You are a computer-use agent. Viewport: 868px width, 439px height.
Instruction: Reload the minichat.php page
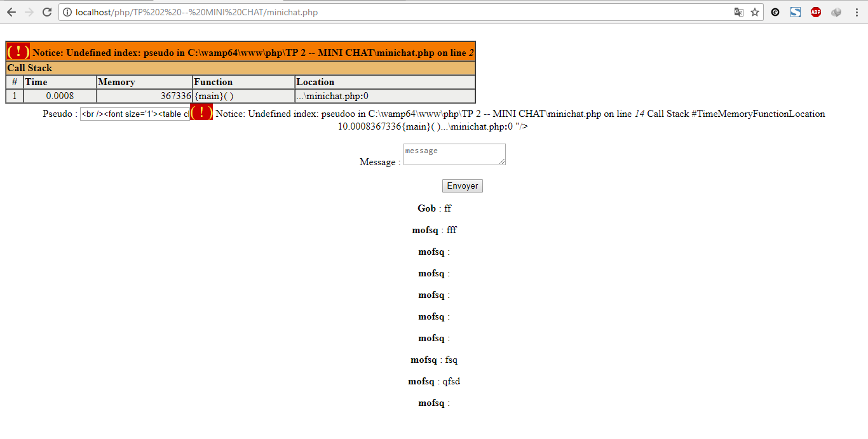click(46, 12)
